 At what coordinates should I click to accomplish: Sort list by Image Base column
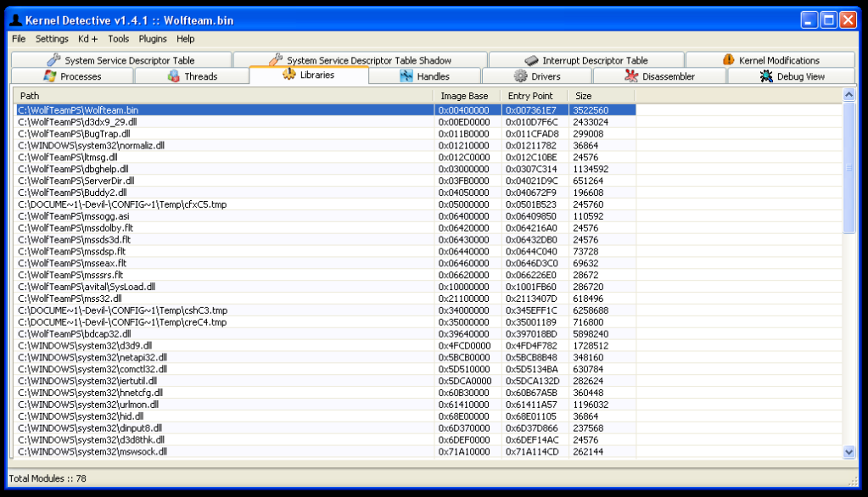tap(467, 96)
